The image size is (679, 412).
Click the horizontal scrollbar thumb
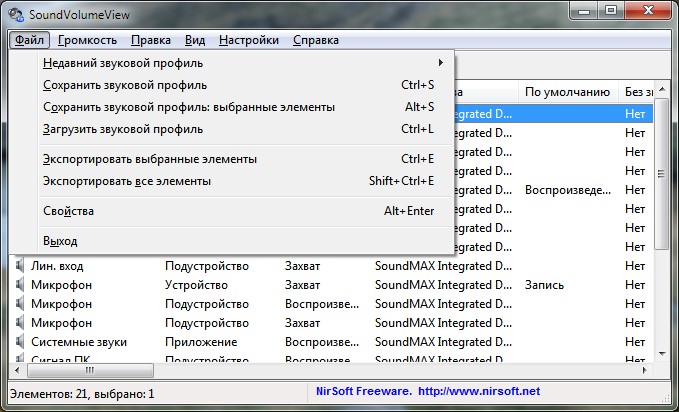click(x=90, y=370)
